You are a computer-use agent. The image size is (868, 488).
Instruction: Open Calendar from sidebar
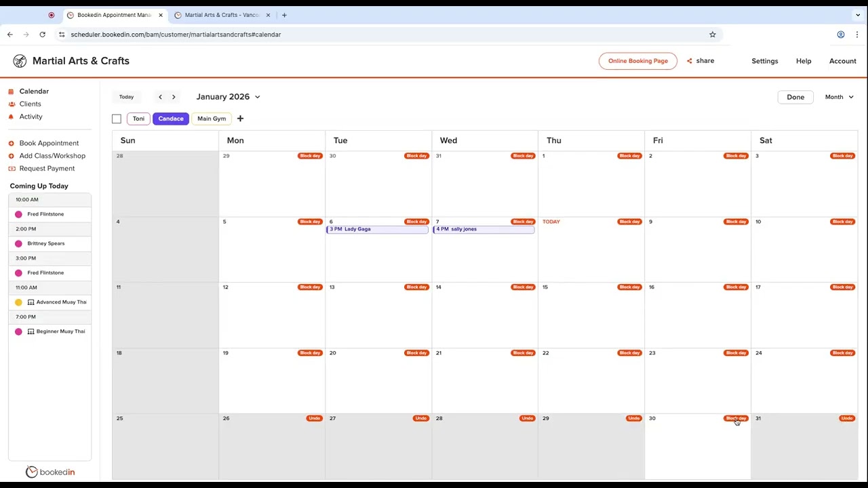(34, 91)
